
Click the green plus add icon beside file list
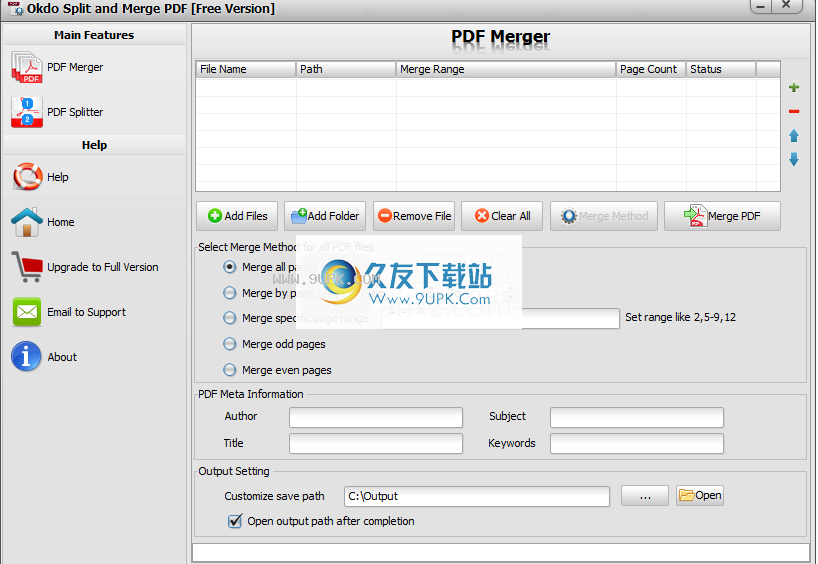click(794, 87)
